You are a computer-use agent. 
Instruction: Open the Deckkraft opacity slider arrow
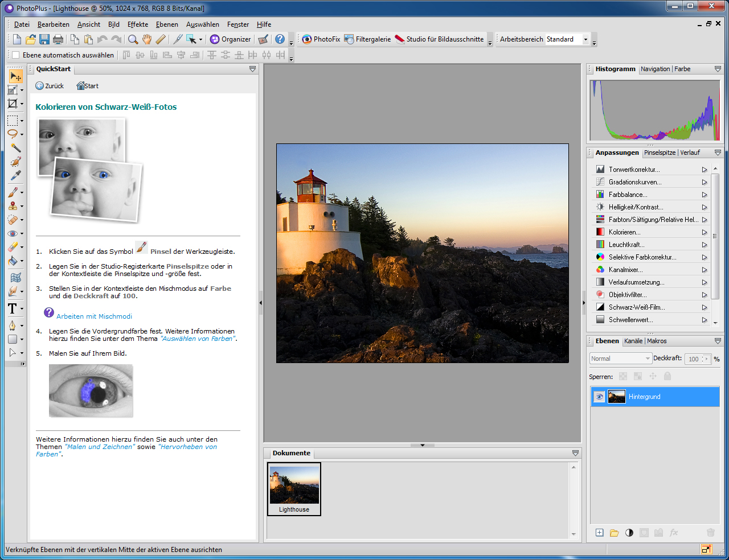[x=707, y=359]
